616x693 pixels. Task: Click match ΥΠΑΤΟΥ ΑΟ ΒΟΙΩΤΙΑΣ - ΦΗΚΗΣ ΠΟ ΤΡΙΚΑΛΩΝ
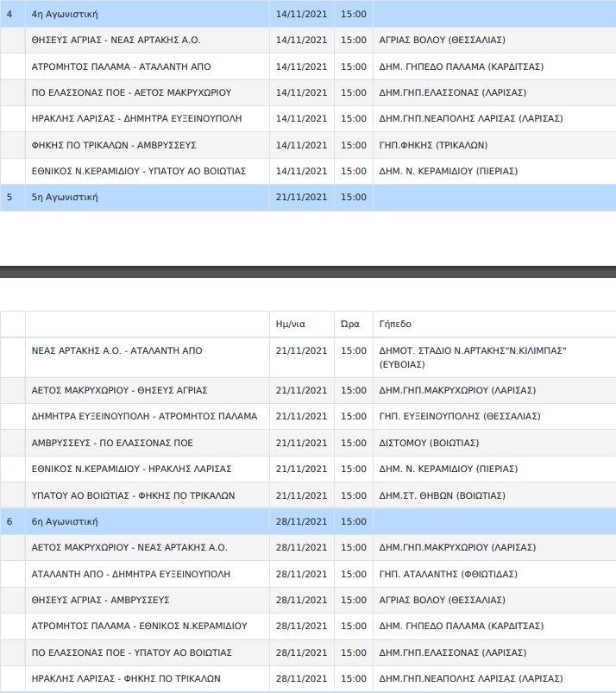[133, 495]
